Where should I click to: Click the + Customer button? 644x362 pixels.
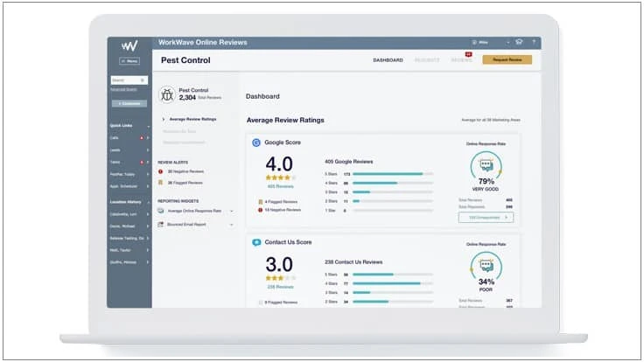(129, 103)
